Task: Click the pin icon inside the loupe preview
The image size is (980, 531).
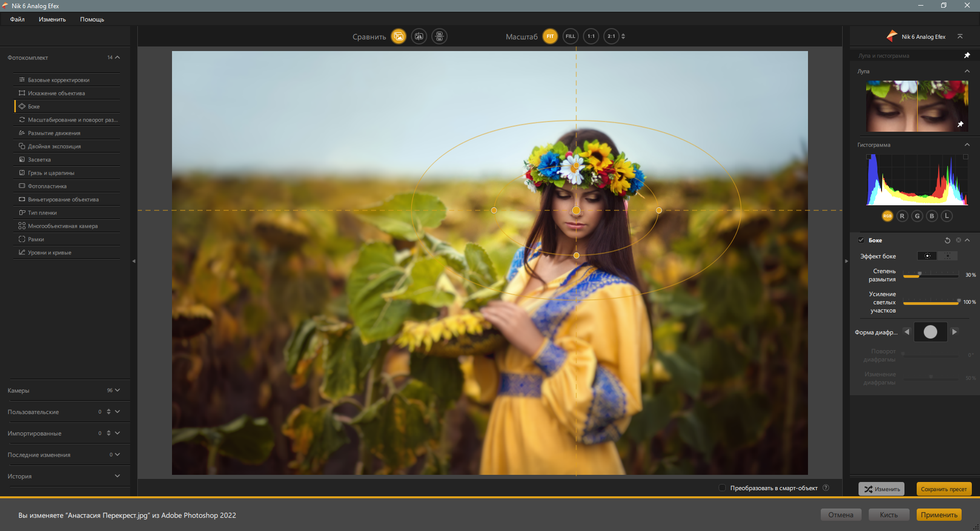Action: point(960,124)
